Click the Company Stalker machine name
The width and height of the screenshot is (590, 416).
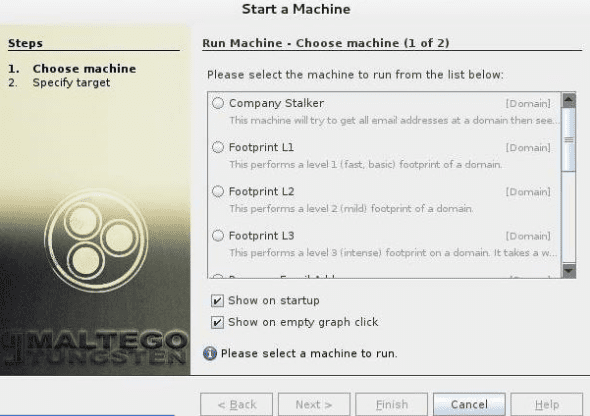tap(276, 103)
